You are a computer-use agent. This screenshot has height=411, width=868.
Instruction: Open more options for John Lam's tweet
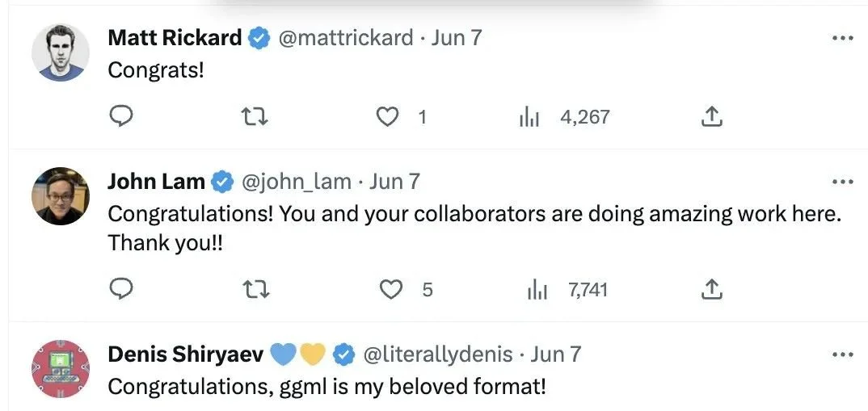coord(843,182)
